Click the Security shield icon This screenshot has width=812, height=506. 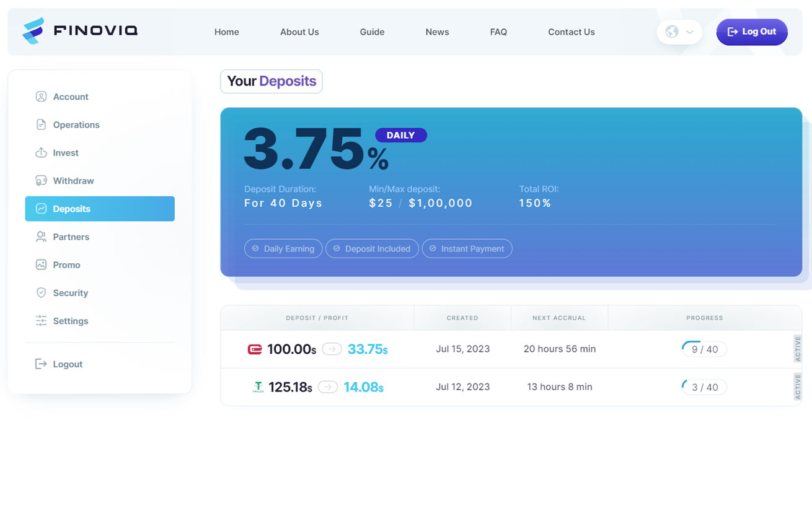[x=41, y=293]
